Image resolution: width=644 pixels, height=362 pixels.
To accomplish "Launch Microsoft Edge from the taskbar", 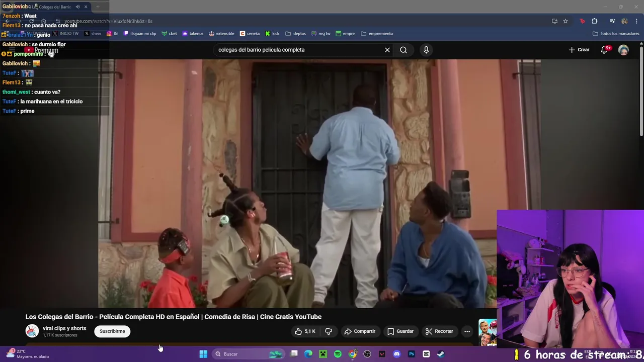I will coord(308,354).
